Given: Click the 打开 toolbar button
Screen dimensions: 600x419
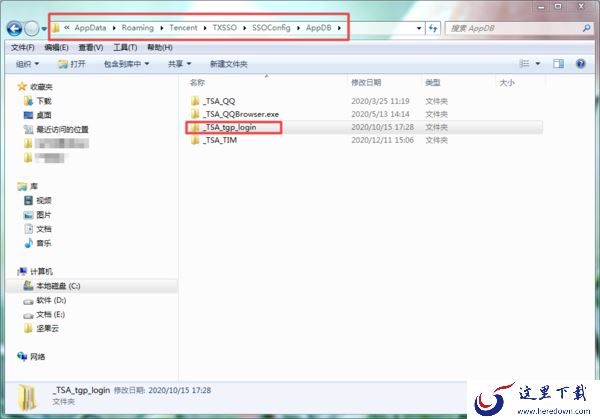Looking at the screenshot, I should pos(72,64).
